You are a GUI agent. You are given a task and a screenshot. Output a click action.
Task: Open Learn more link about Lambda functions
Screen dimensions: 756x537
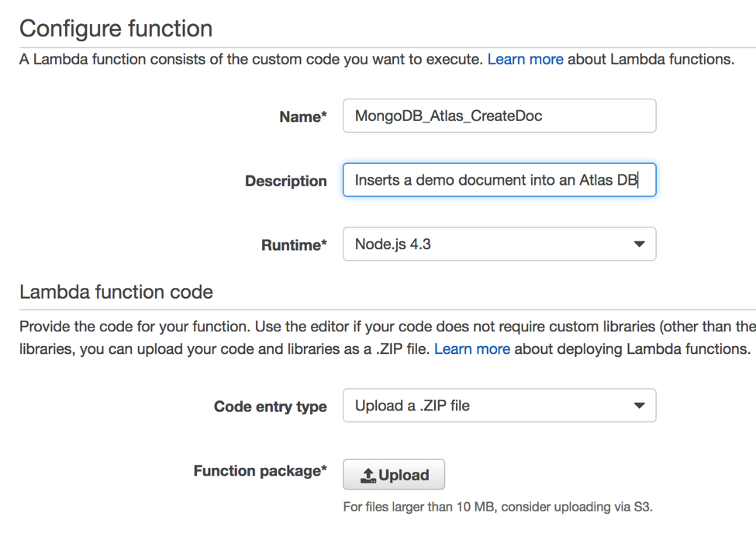tap(525, 59)
